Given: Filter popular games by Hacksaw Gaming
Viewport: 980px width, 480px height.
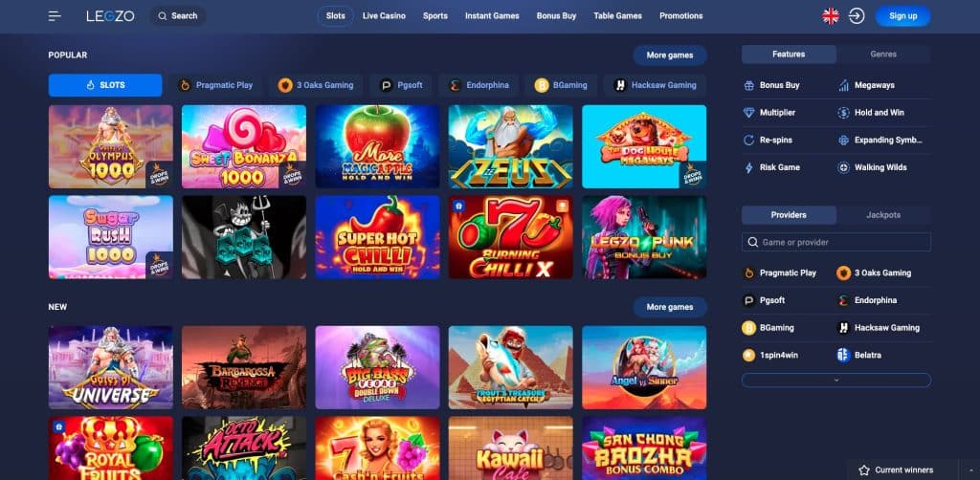Looking at the screenshot, I should coord(655,85).
